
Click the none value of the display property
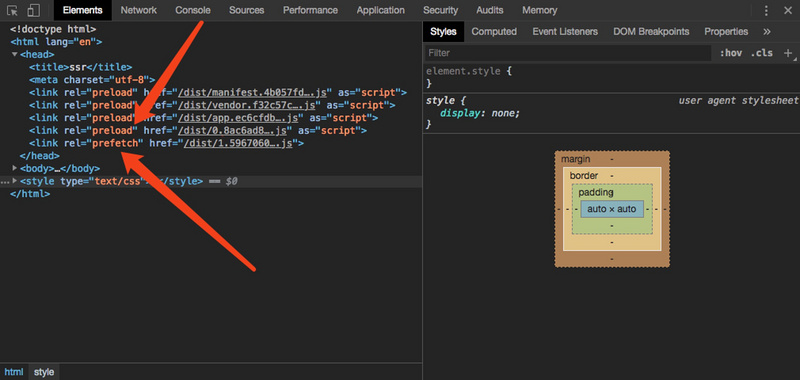(504, 113)
